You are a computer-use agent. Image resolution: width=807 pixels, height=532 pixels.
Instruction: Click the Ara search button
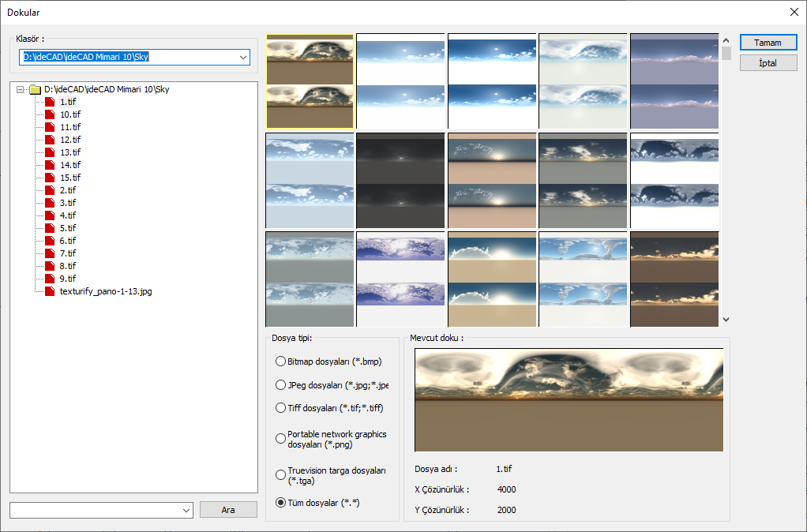(228, 510)
